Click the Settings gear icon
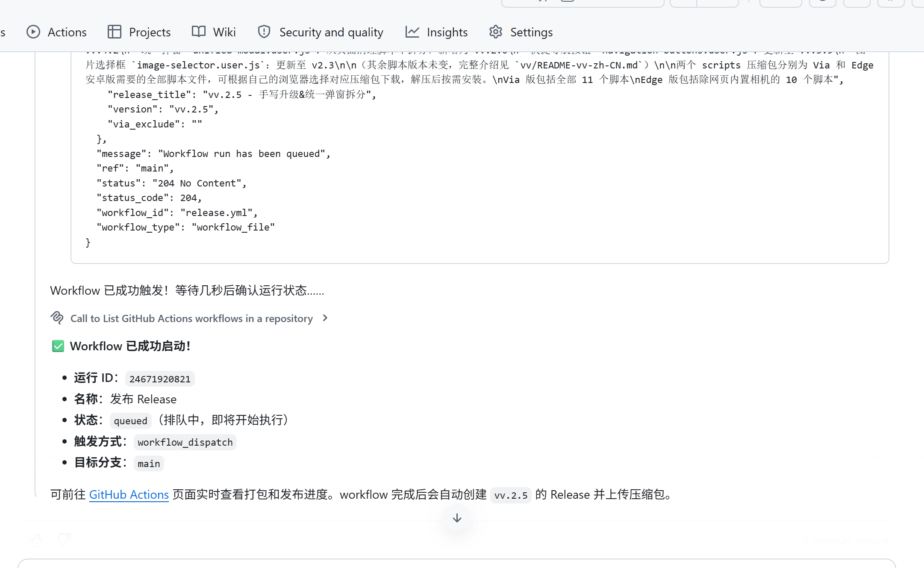 tap(496, 32)
